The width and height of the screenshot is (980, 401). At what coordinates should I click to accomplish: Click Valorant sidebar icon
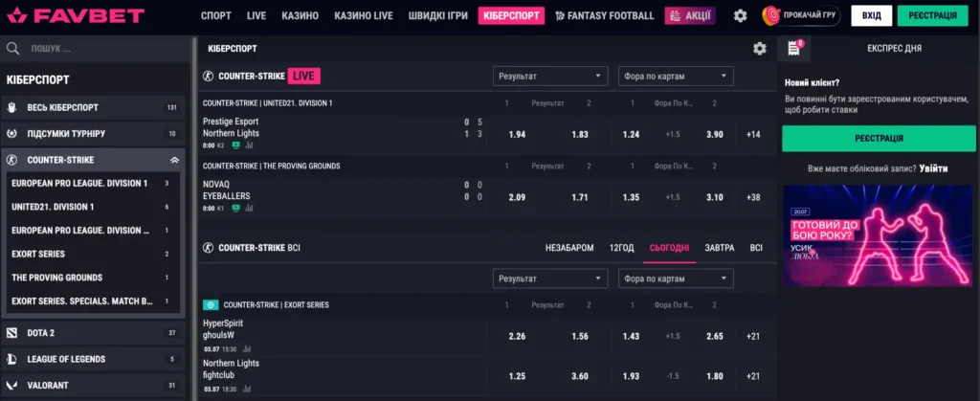pyautogui.click(x=11, y=386)
